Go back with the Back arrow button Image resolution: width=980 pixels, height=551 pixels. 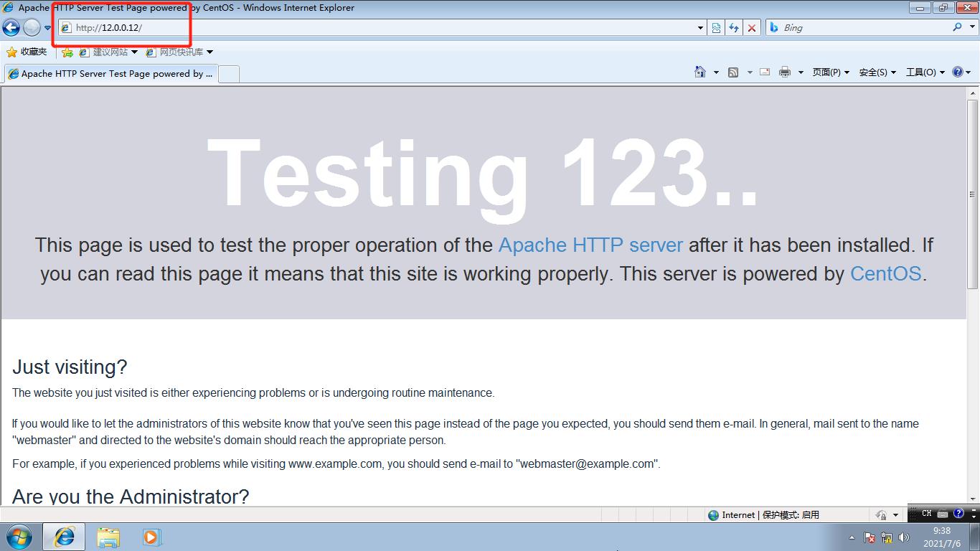[11, 27]
